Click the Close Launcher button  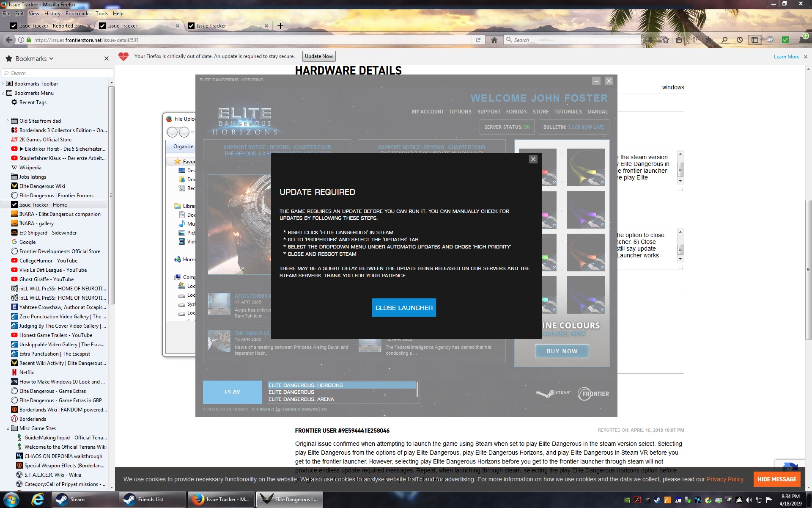click(404, 308)
